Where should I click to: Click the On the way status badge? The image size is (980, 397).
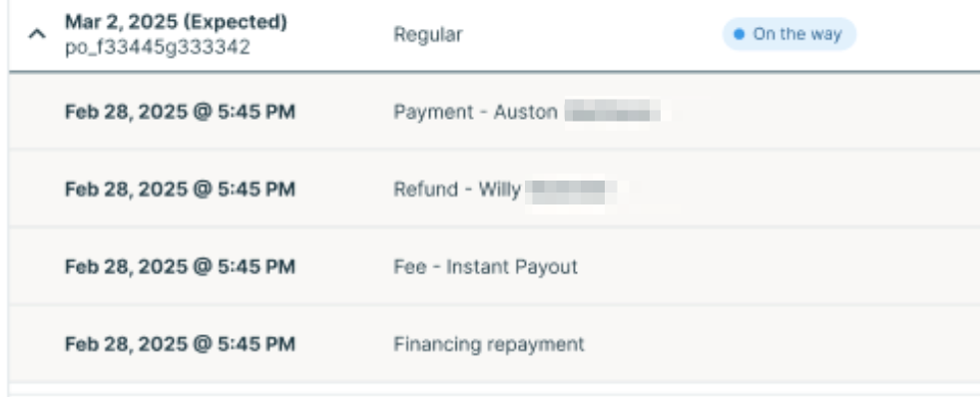(x=788, y=34)
